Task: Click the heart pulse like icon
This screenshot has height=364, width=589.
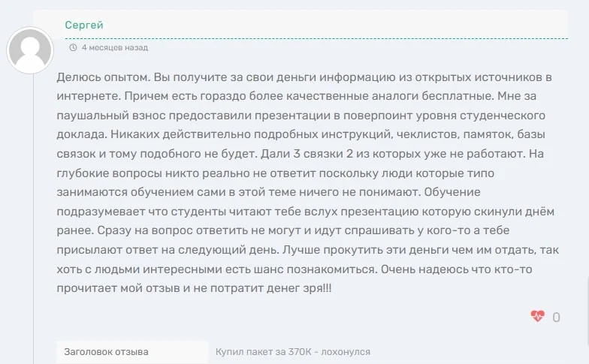Action: pos(538,316)
